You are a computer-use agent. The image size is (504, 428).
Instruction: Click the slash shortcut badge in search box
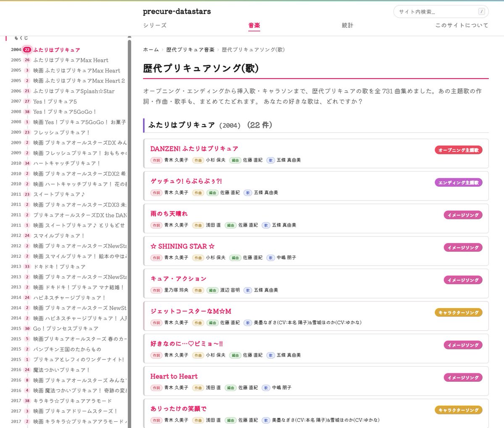[x=481, y=11]
